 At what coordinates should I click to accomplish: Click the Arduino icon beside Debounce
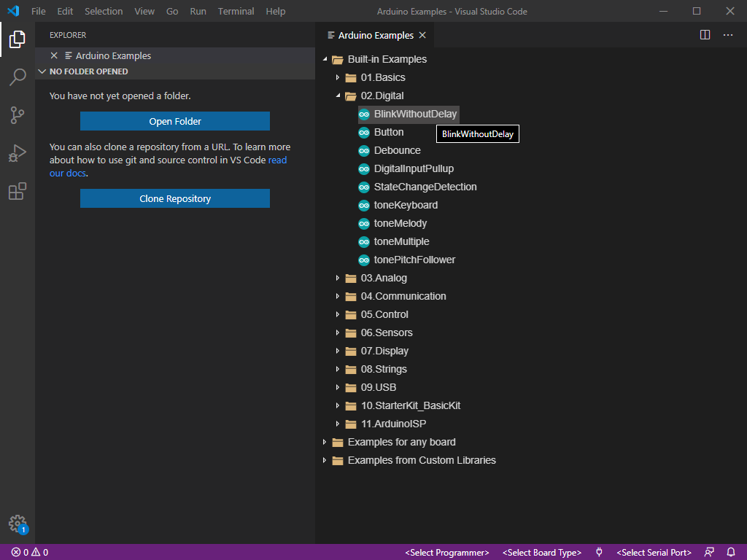pos(364,150)
